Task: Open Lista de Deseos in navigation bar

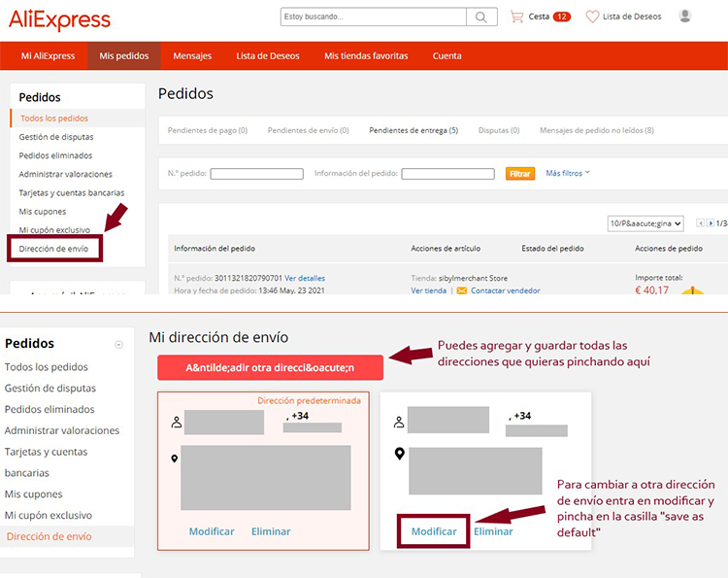Action: (x=268, y=55)
